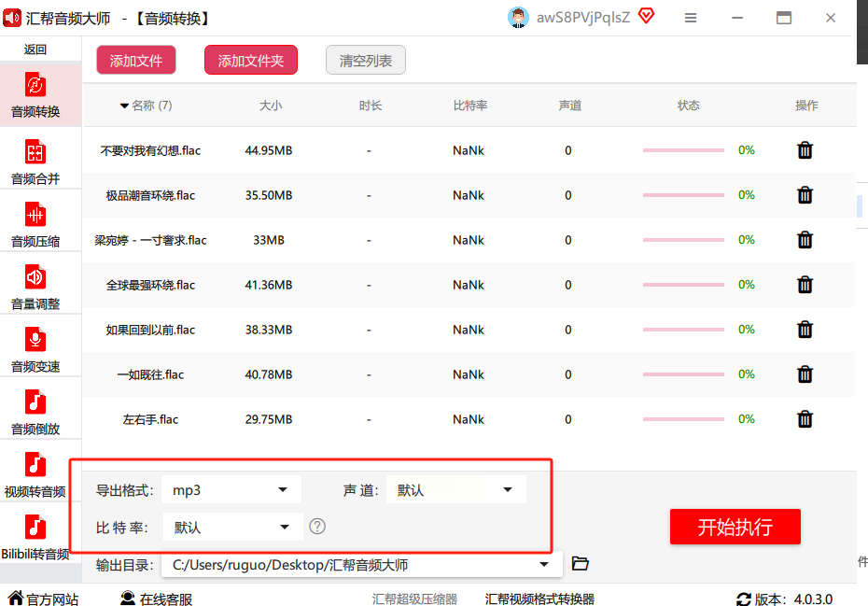
Task: Click version text 4.0.3.0
Action: click(x=813, y=599)
